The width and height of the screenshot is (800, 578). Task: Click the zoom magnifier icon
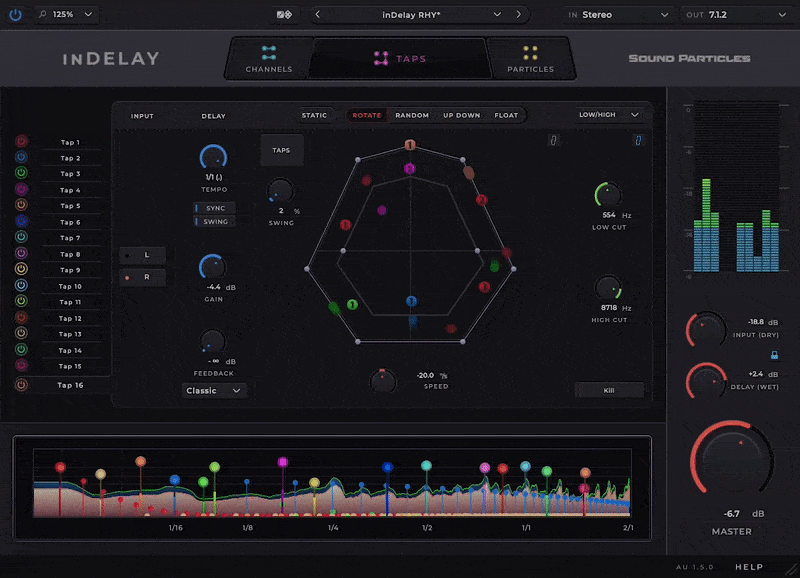[43, 14]
